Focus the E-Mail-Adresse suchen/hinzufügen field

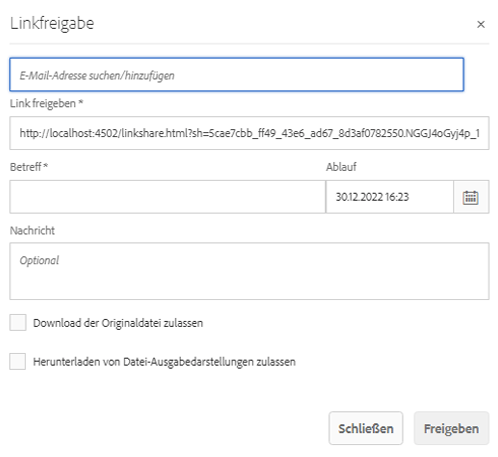(237, 75)
